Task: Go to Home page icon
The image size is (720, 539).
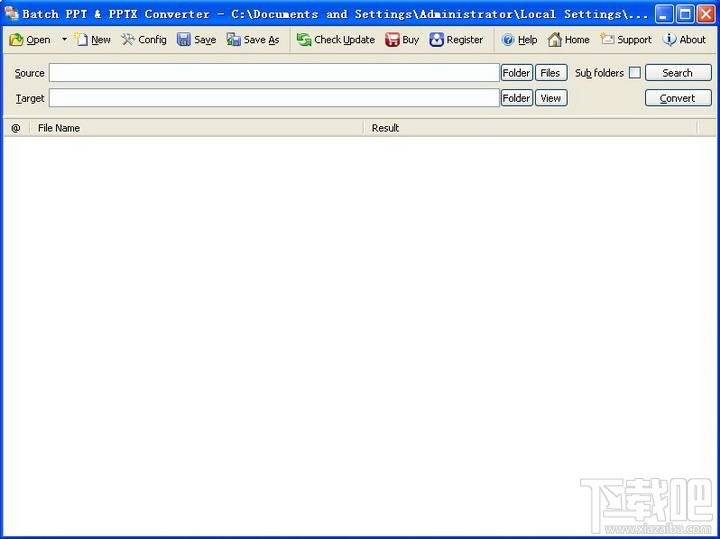Action: (555, 40)
